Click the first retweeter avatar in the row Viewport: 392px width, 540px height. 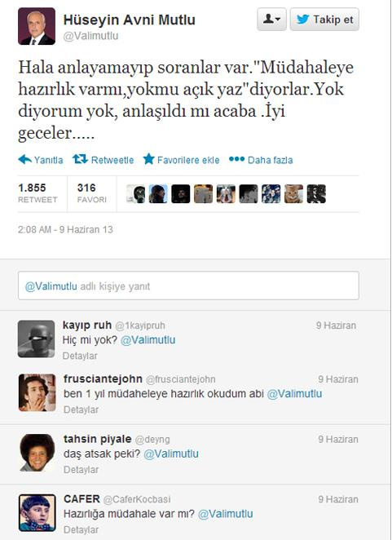[x=135, y=193]
